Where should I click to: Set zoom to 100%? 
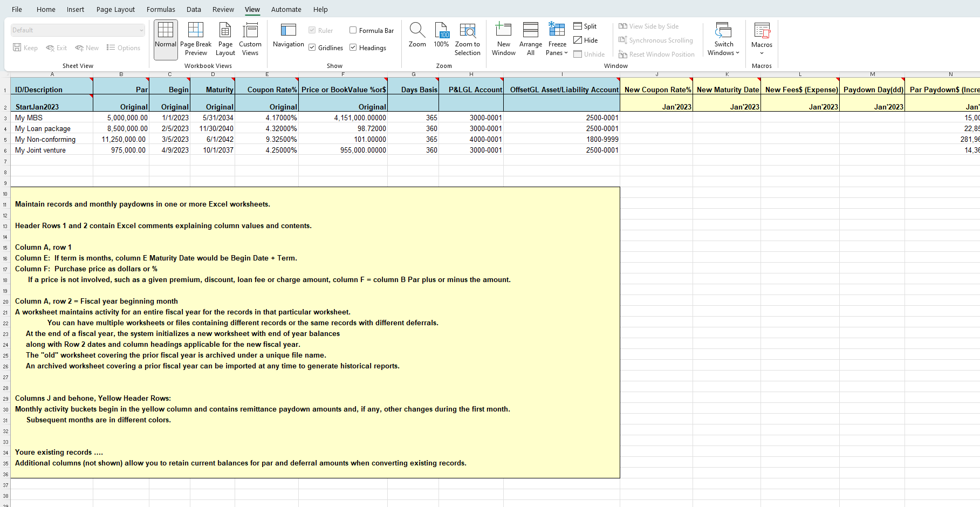(x=441, y=36)
